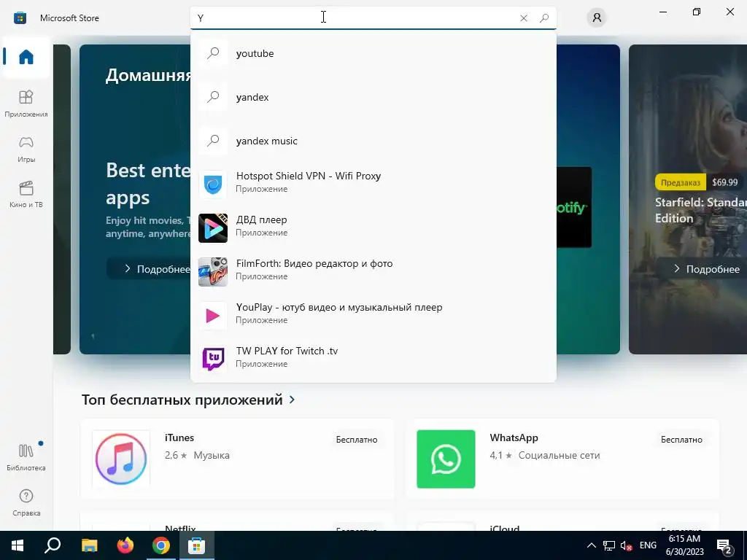Click the YouPlay pink play icon
This screenshot has width=747, height=560.
click(213, 316)
